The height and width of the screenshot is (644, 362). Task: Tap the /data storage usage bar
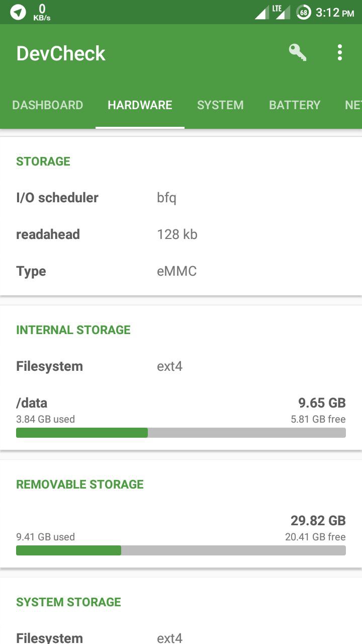pyautogui.click(x=181, y=433)
